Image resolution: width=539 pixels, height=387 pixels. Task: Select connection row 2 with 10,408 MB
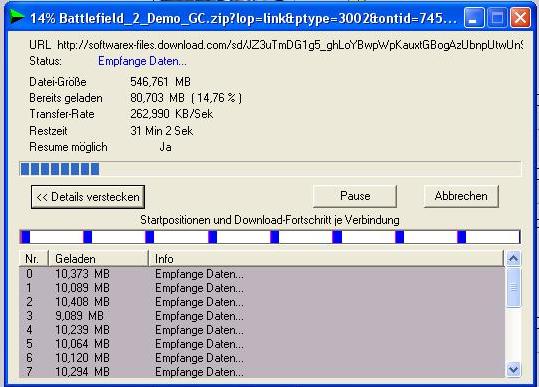pyautogui.click(x=262, y=302)
